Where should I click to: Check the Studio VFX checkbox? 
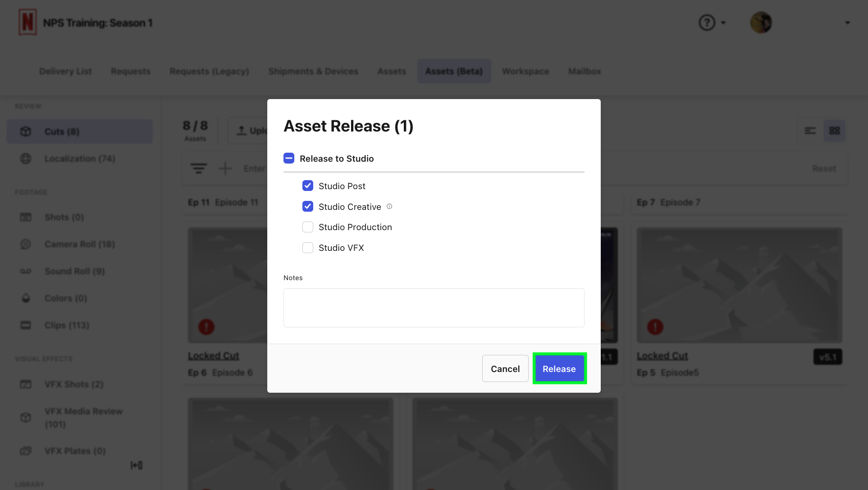coord(308,248)
